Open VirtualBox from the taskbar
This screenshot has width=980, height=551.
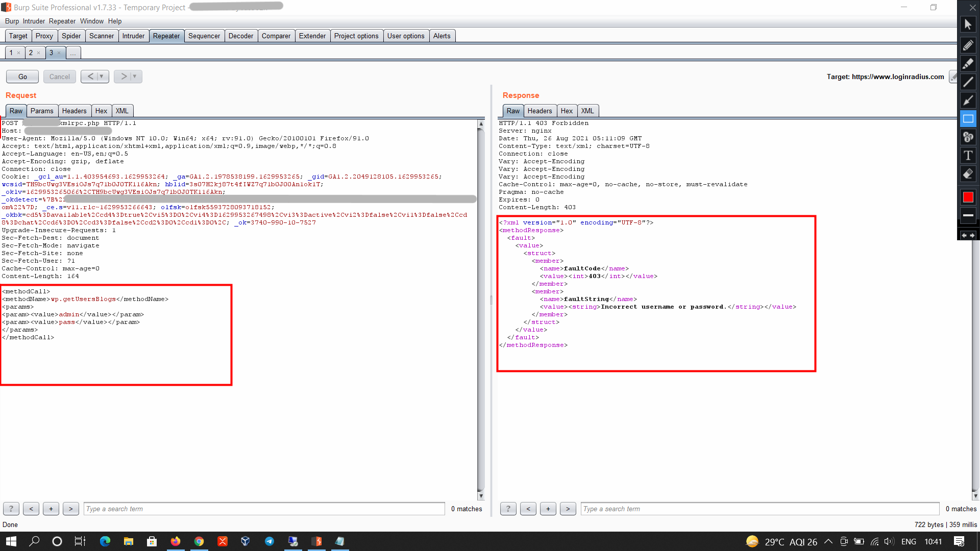pyautogui.click(x=246, y=541)
